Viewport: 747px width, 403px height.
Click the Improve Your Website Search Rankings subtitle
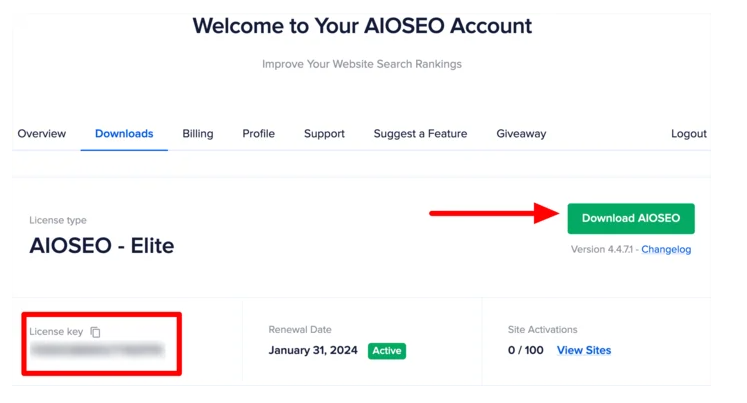click(x=362, y=64)
